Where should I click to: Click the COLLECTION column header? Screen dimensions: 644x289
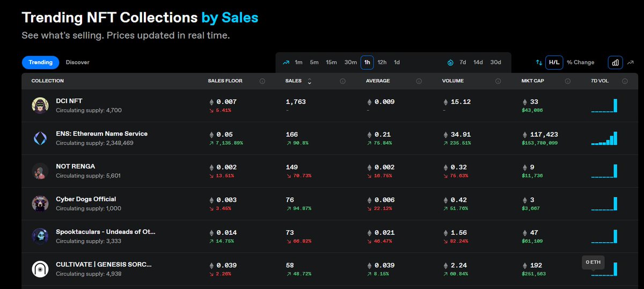coord(48,81)
